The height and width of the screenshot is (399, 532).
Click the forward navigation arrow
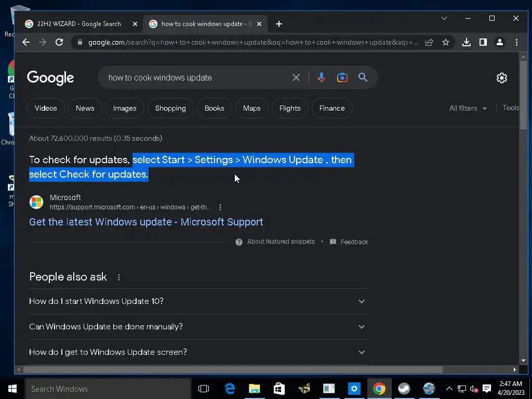pyautogui.click(x=43, y=42)
